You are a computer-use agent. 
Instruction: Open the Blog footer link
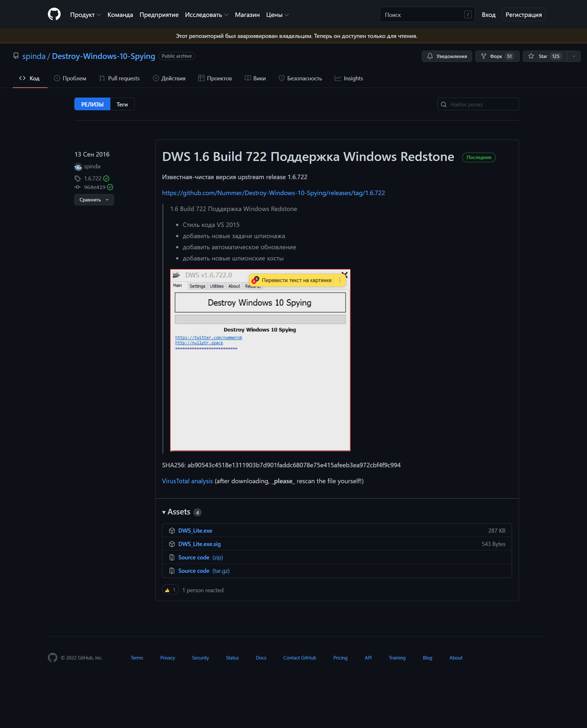click(x=427, y=658)
